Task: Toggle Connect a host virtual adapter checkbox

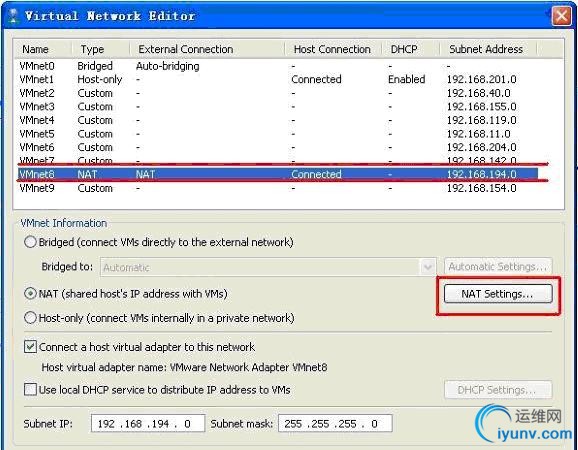Action: click(30, 347)
